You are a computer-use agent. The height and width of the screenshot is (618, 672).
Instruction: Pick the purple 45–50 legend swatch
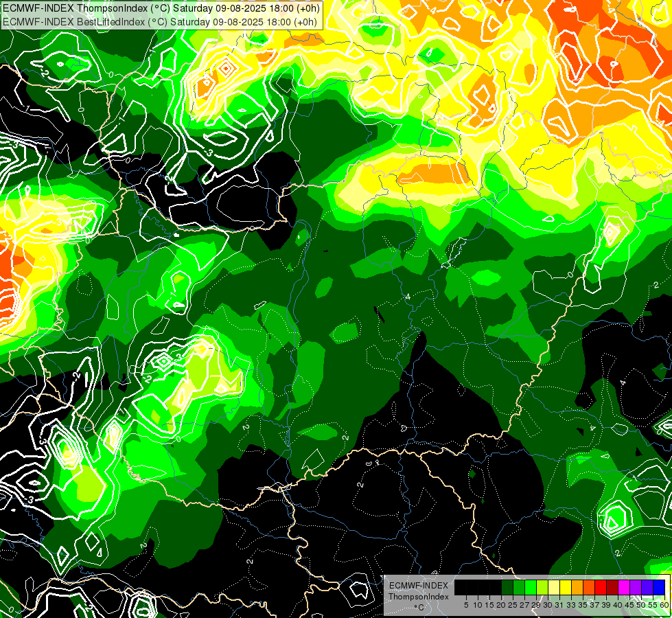point(636,587)
